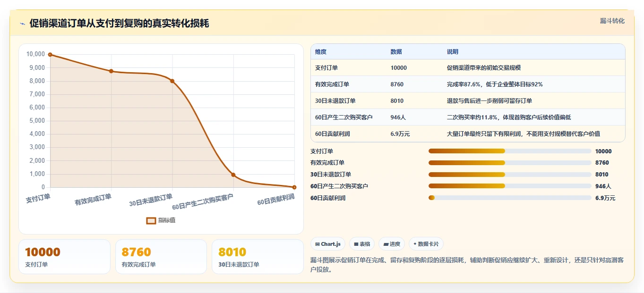Click the 8760 value in the table
This screenshot has width=644, height=293.
[397, 84]
